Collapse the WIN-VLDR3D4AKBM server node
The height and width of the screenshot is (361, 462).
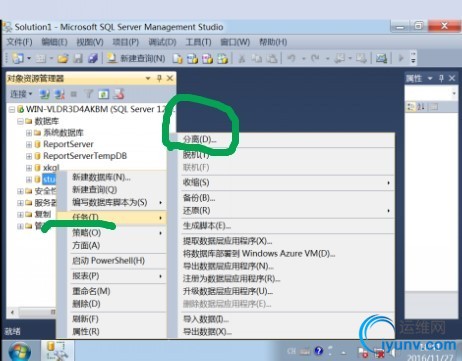click(x=12, y=109)
